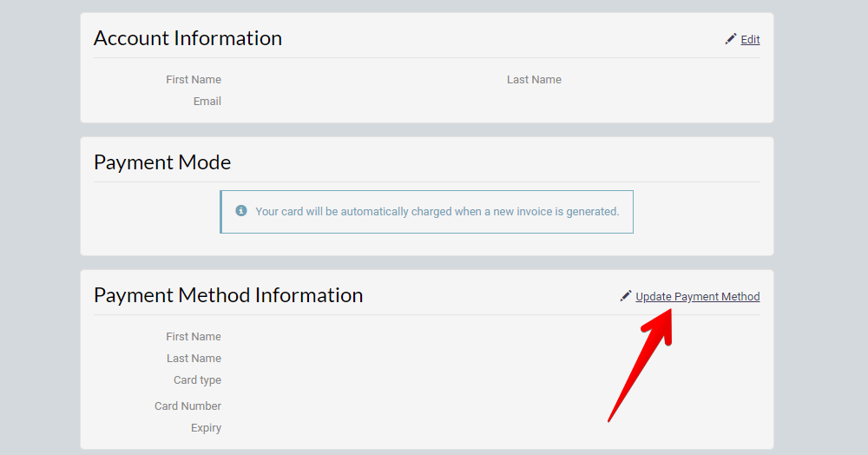This screenshot has width=868, height=455.
Task: Click the Card Number label
Action: click(187, 406)
